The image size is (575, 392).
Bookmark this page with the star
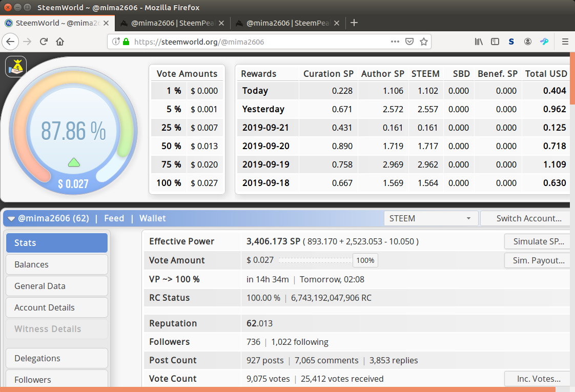pyautogui.click(x=424, y=42)
